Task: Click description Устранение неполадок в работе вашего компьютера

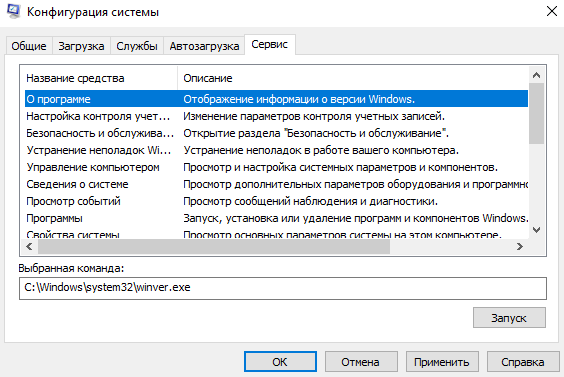Action: pyautogui.click(x=321, y=150)
